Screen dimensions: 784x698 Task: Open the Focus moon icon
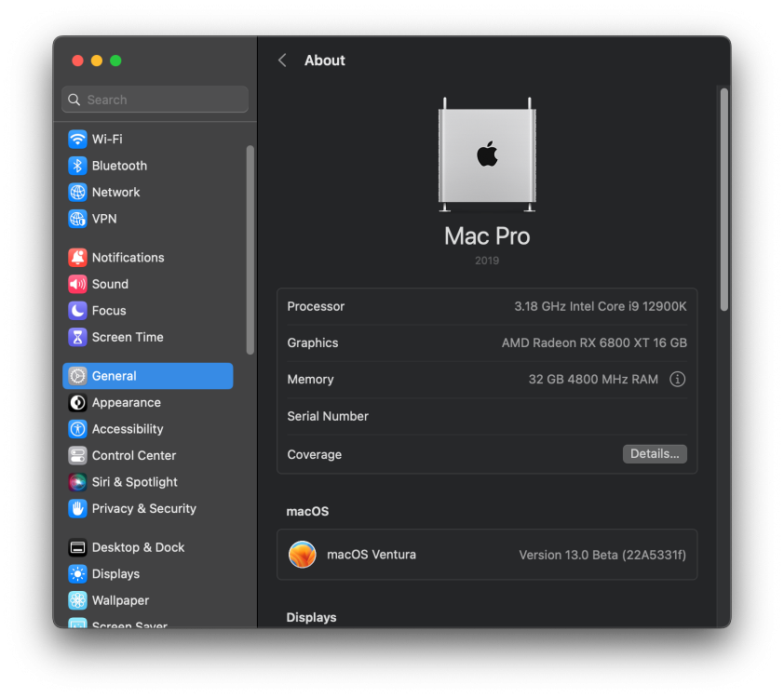point(77,310)
